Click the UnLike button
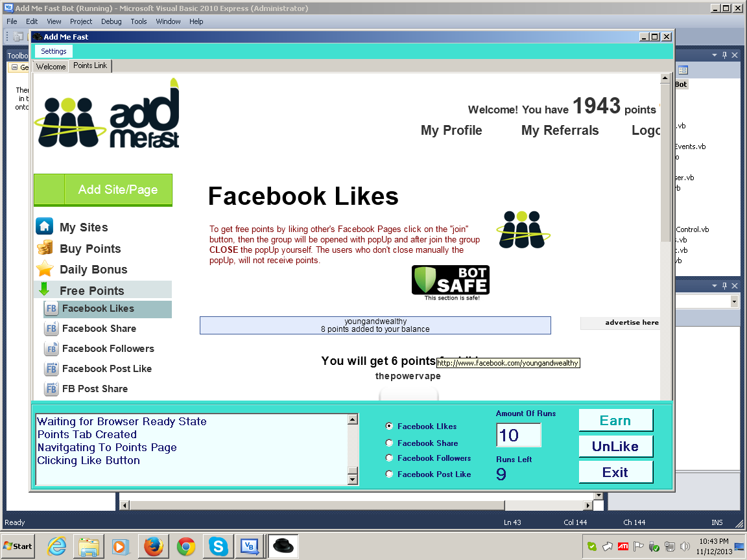The height and width of the screenshot is (560, 747). point(615,446)
